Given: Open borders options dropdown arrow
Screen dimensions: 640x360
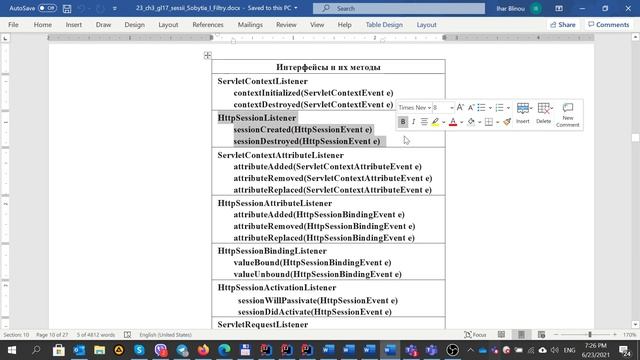Looking at the screenshot, I should (x=498, y=122).
